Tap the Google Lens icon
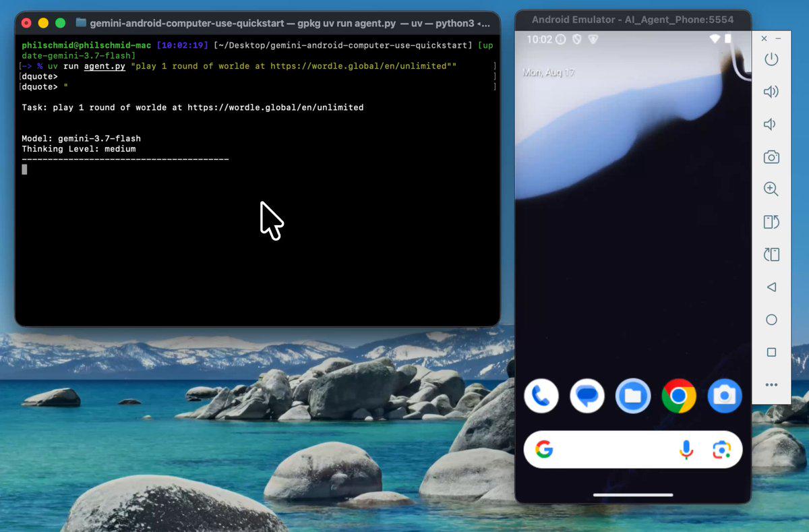 click(x=721, y=450)
